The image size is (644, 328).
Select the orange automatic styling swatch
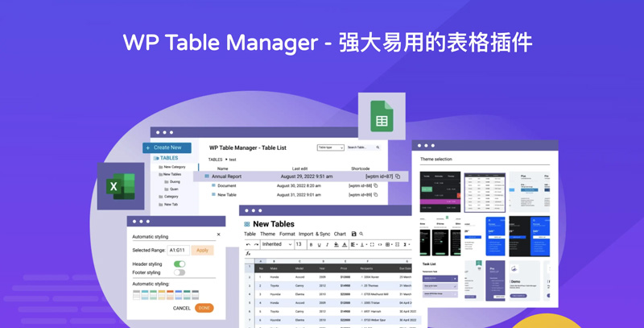tap(170, 295)
